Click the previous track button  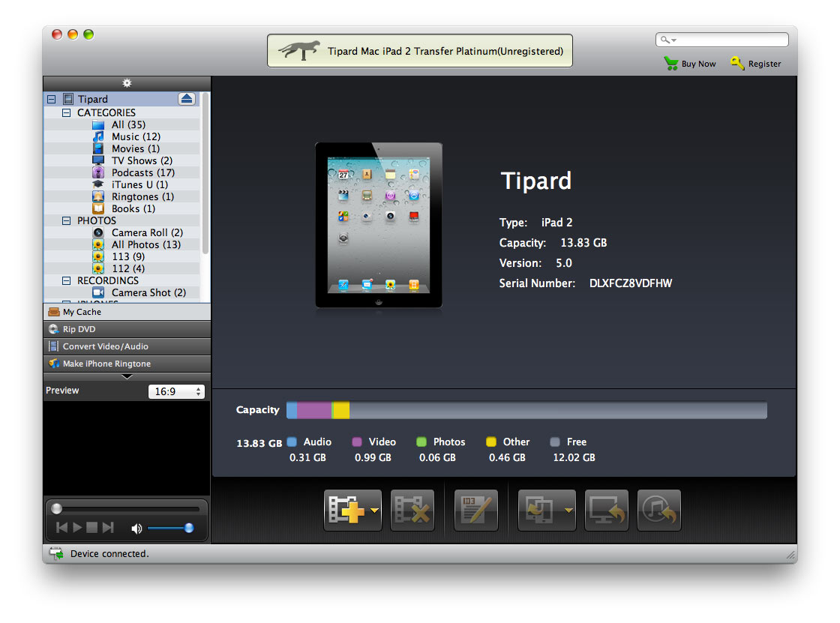click(61, 528)
